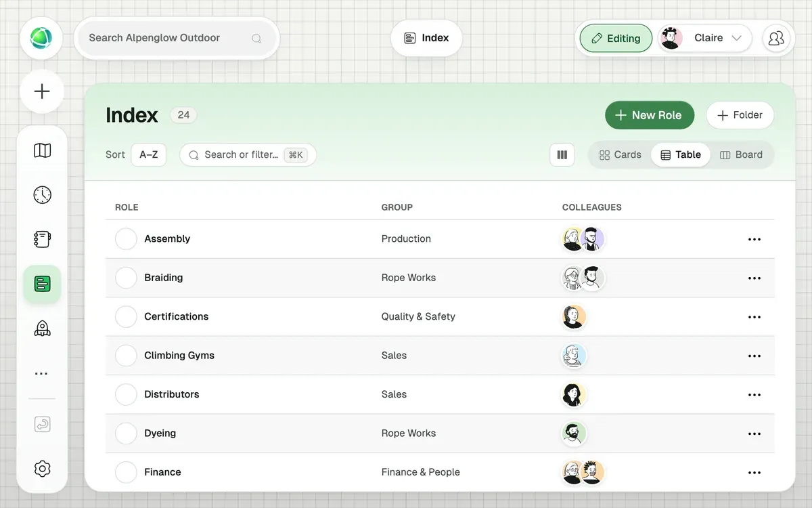Viewport: 812px width, 508px height.
Task: Toggle the Editing mode button
Action: (616, 39)
